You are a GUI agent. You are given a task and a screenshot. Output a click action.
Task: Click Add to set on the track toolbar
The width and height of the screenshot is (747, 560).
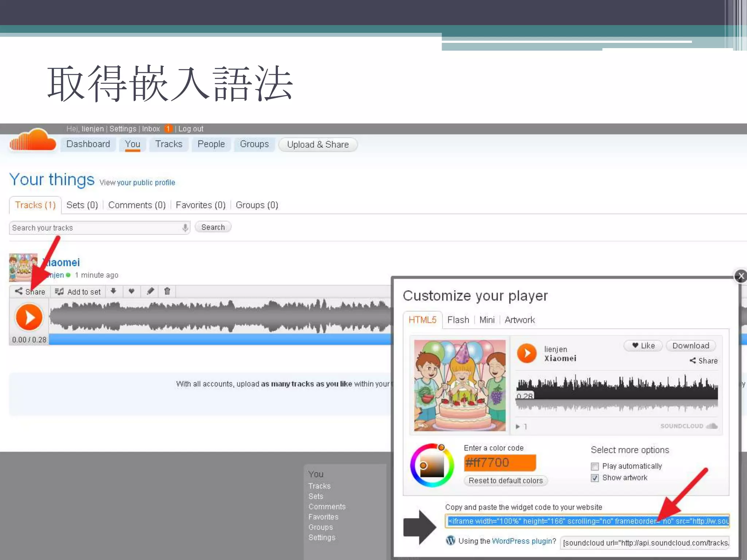[78, 292]
